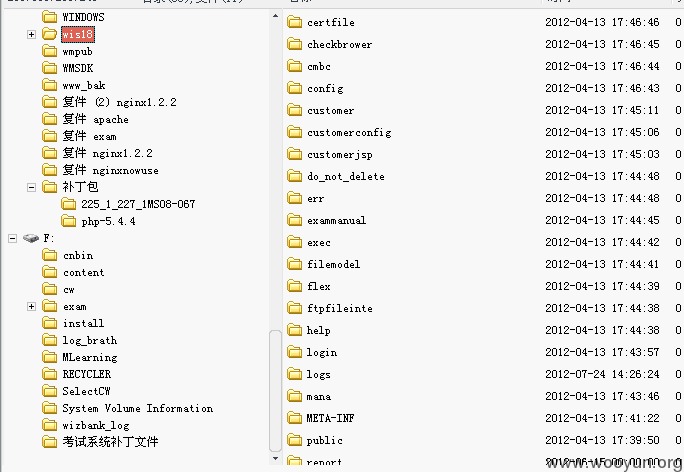Click tree scrollbar up arrow
Image resolution: width=684 pixels, height=472 pixels.
click(x=275, y=16)
